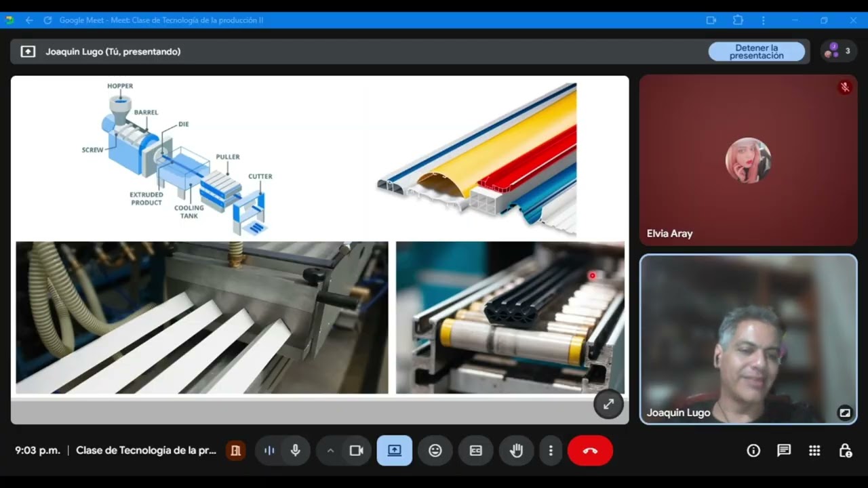Open the three-dot app menu in title bar
868x488 pixels.
tap(764, 20)
